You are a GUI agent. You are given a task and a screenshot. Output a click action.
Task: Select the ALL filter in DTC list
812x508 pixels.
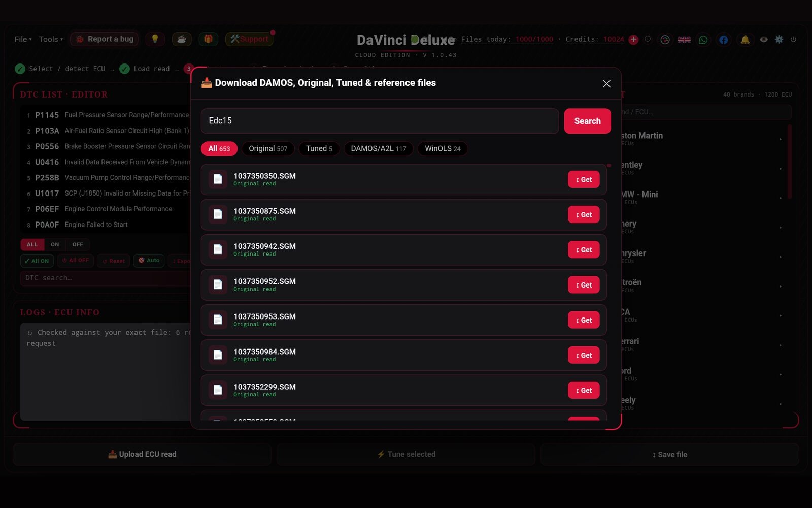pos(32,244)
